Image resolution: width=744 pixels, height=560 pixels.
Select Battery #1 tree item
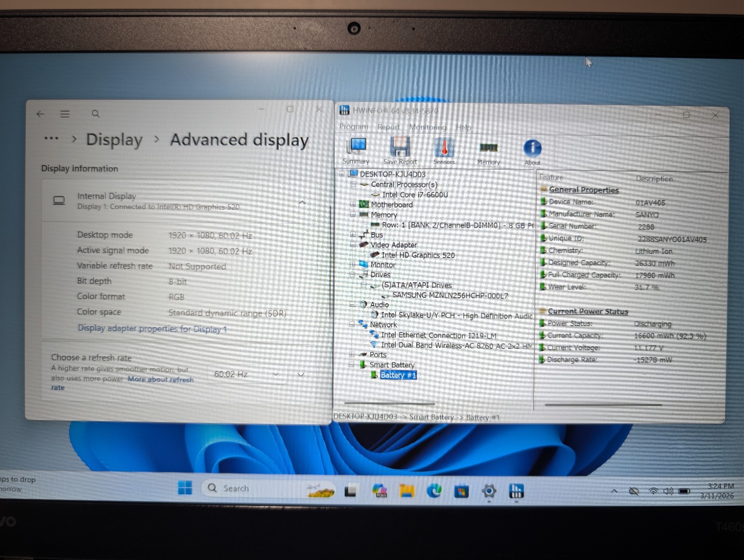tap(399, 375)
